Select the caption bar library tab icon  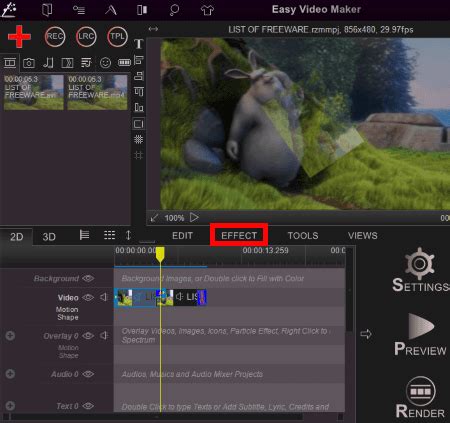pyautogui.click(x=124, y=63)
